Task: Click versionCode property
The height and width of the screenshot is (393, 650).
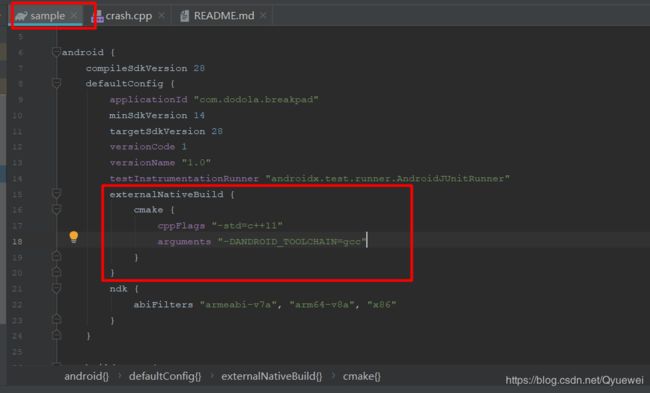Action: [142, 147]
